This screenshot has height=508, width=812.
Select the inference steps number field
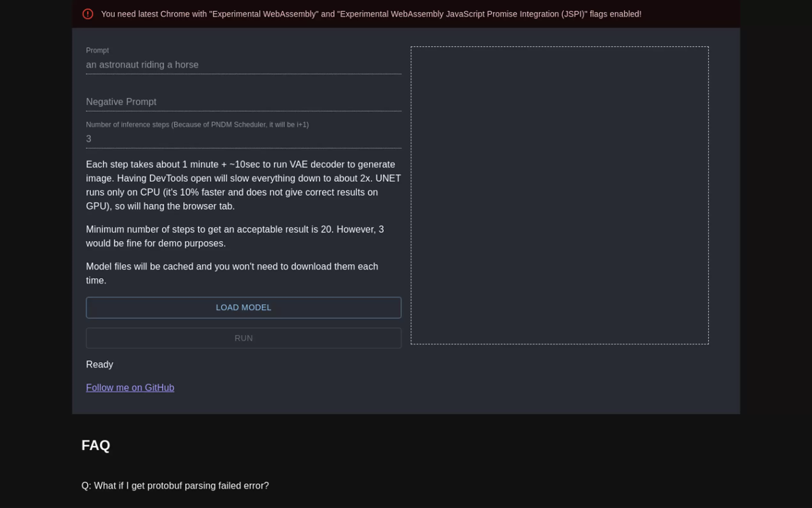click(243, 139)
